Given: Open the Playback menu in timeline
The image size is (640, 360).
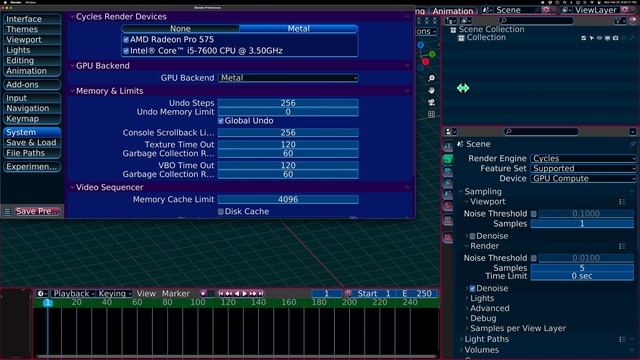Looking at the screenshot, I should (x=74, y=293).
